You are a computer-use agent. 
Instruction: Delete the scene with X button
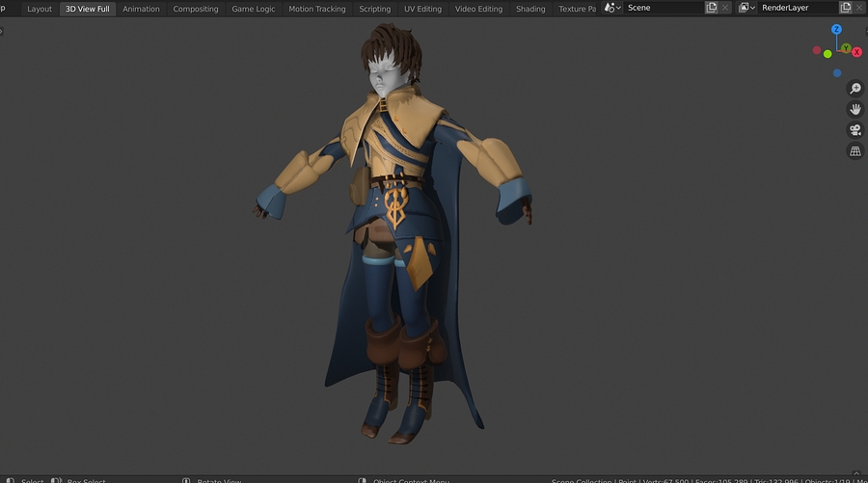click(726, 8)
